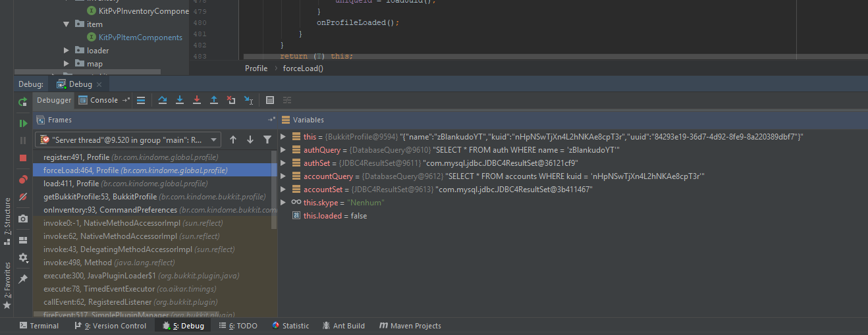Toggle the frames filter funnel icon

tap(267, 140)
